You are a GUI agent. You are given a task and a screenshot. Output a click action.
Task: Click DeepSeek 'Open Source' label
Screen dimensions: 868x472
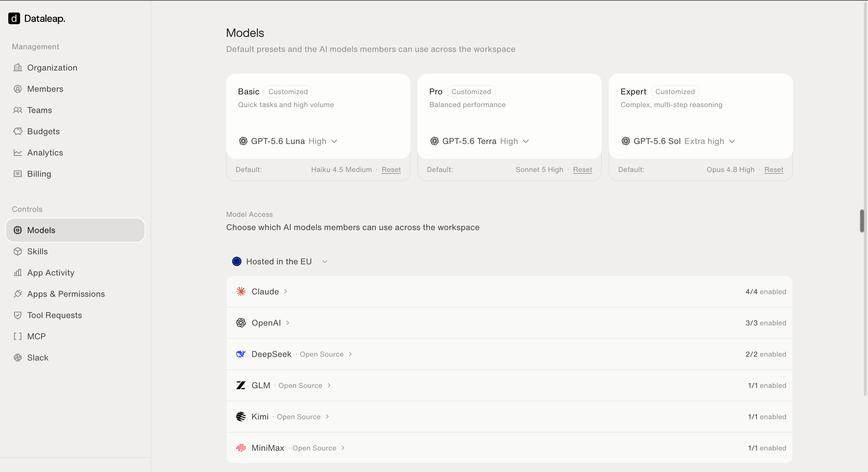click(322, 354)
